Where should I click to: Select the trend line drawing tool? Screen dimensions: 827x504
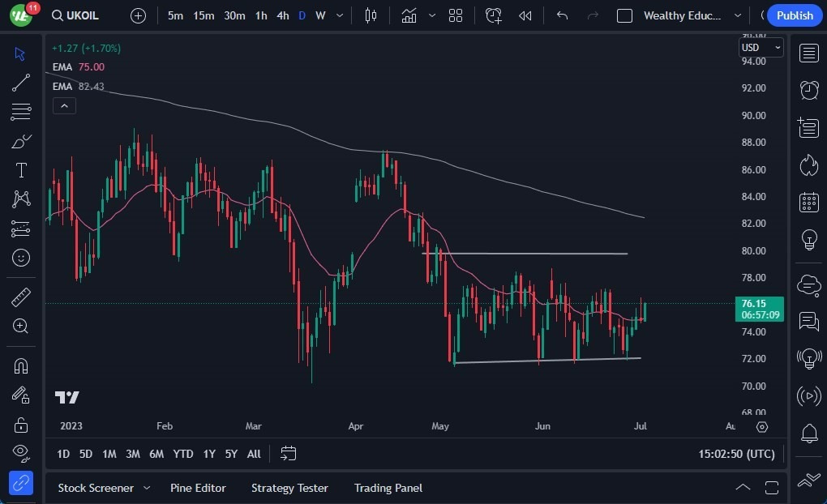pyautogui.click(x=21, y=83)
